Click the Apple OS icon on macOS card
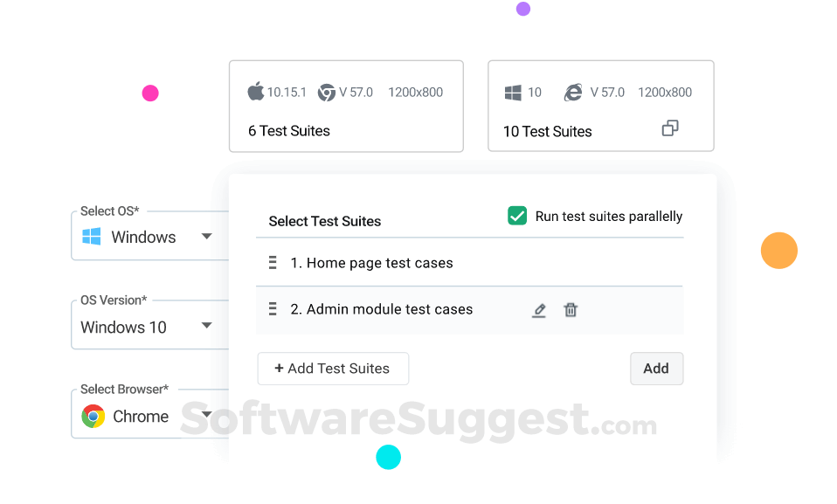 [x=256, y=91]
